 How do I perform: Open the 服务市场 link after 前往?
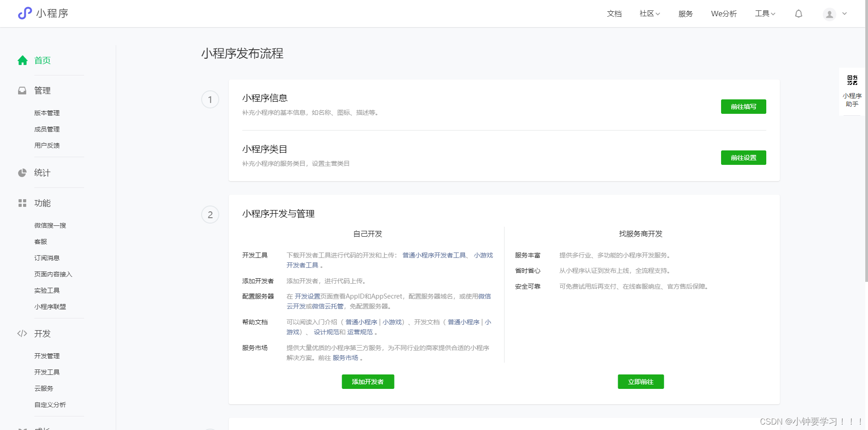pos(345,358)
